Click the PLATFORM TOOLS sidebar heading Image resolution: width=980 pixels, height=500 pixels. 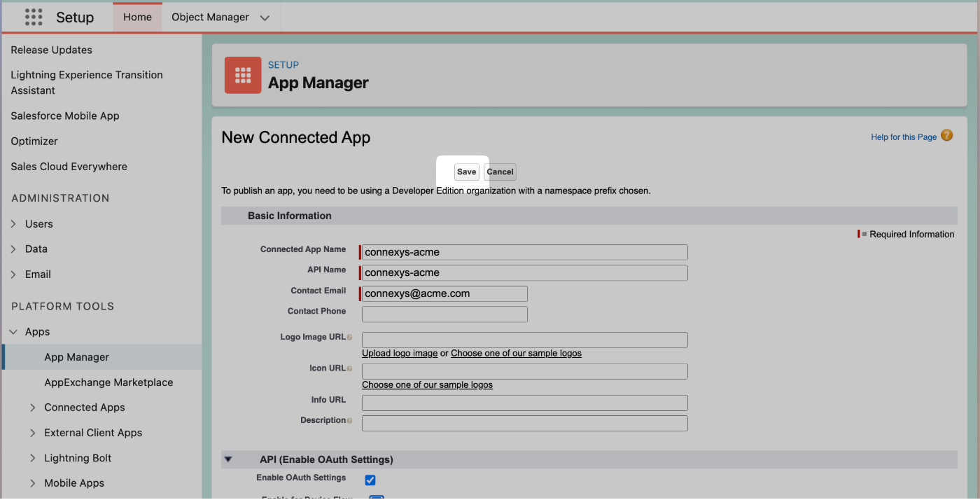[63, 306]
